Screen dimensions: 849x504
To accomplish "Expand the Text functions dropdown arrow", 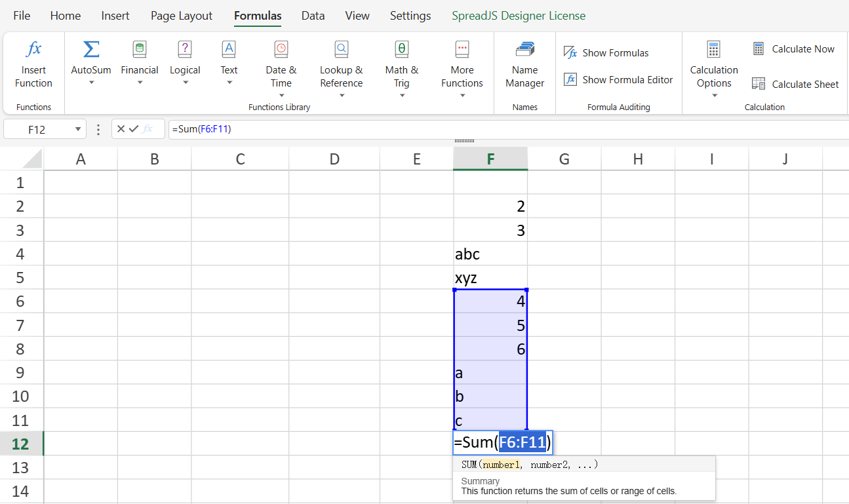I will (229, 83).
